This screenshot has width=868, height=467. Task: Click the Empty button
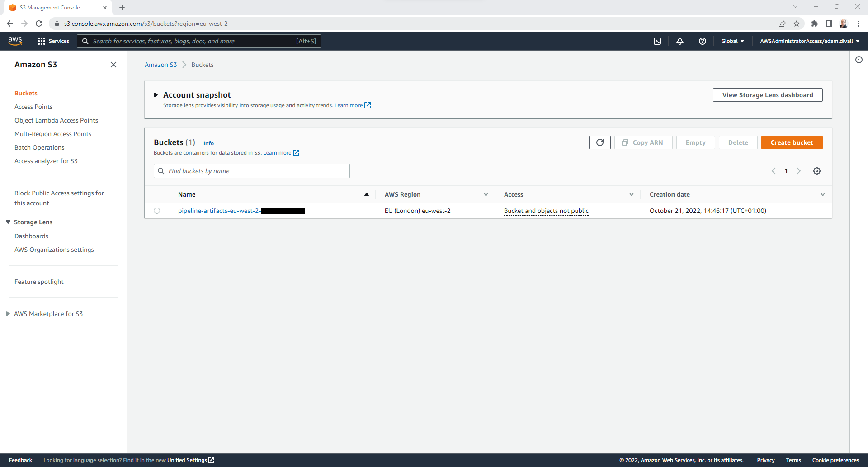point(695,142)
